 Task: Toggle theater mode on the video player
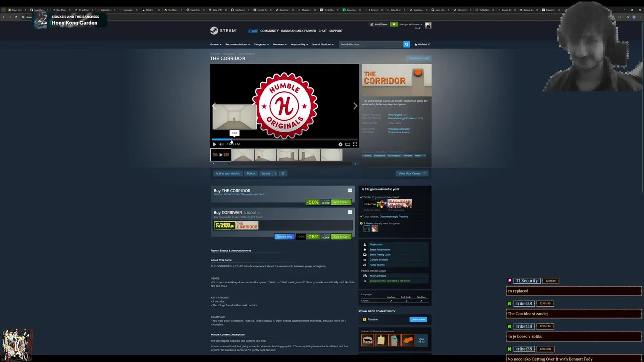[x=348, y=144]
